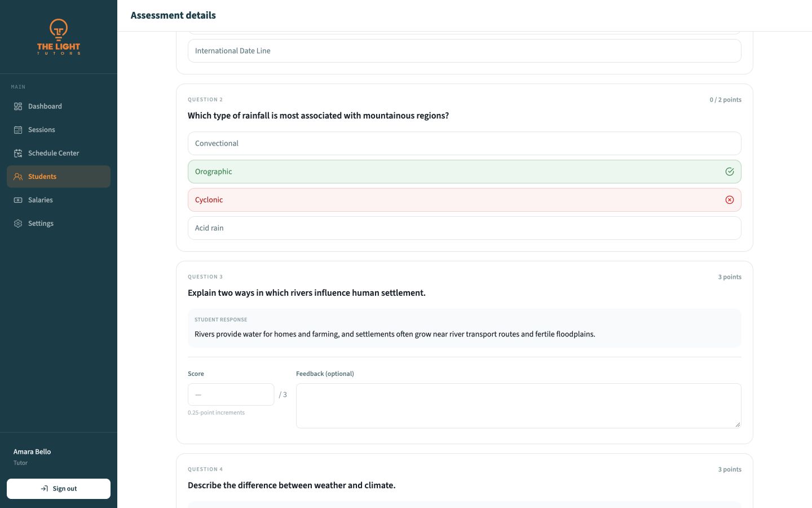812x508 pixels.
Task: Click the student response about rivers
Action: coord(395,334)
